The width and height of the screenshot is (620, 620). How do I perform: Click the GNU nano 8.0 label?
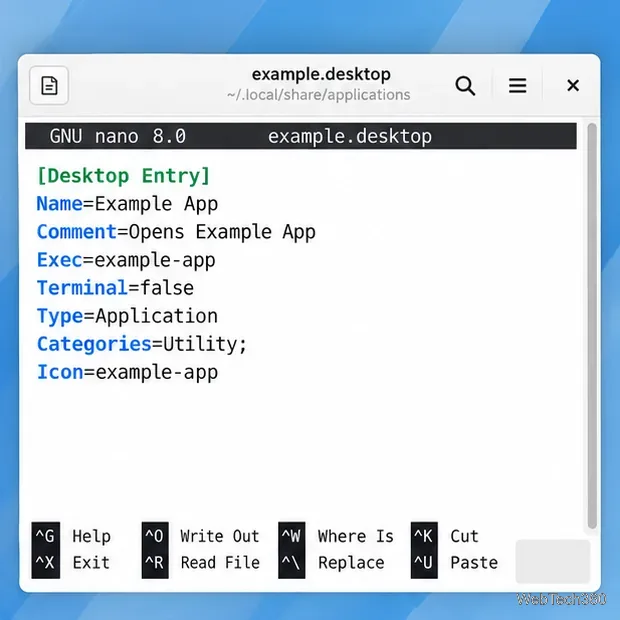tap(117, 136)
